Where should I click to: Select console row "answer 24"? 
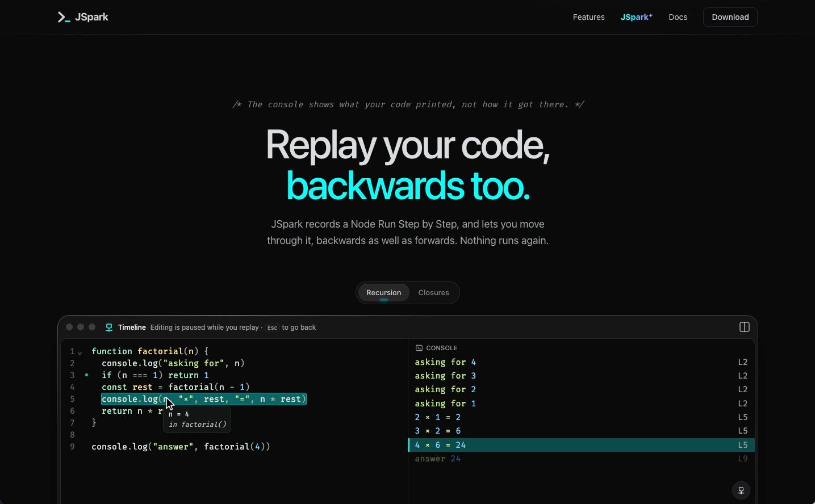tap(581, 459)
